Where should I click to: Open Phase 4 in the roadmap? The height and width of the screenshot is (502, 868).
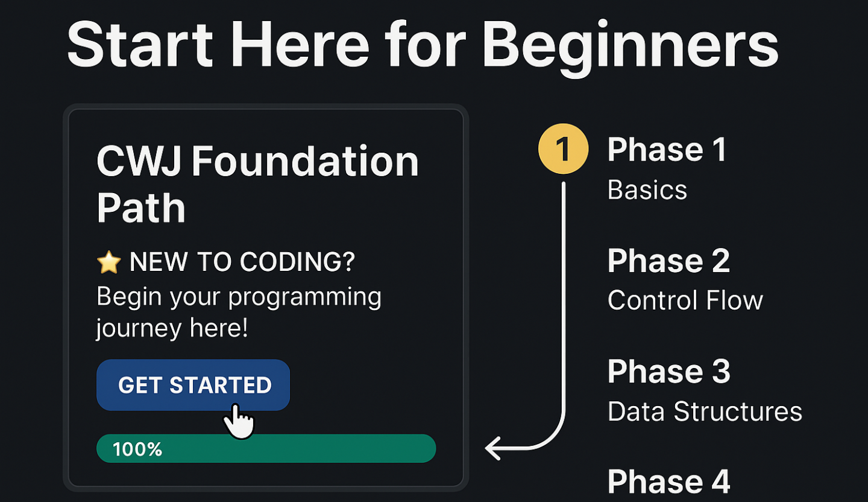669,481
